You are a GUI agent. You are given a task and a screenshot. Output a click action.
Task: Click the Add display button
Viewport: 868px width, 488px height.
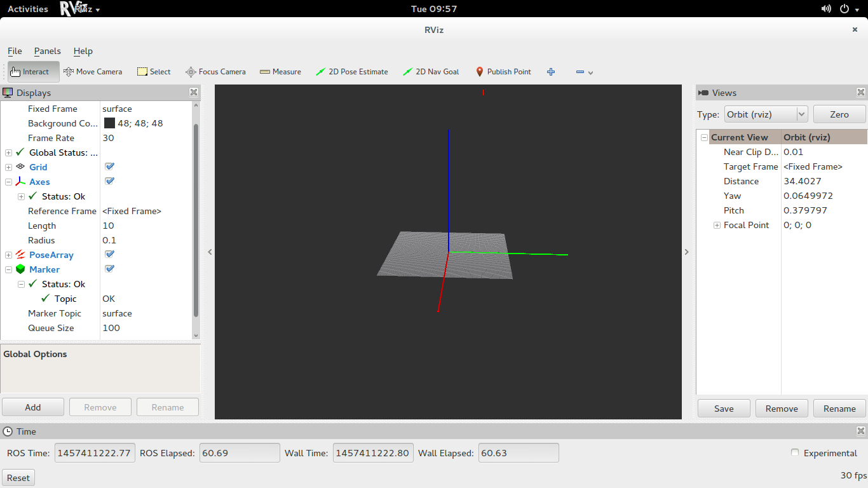(x=33, y=407)
